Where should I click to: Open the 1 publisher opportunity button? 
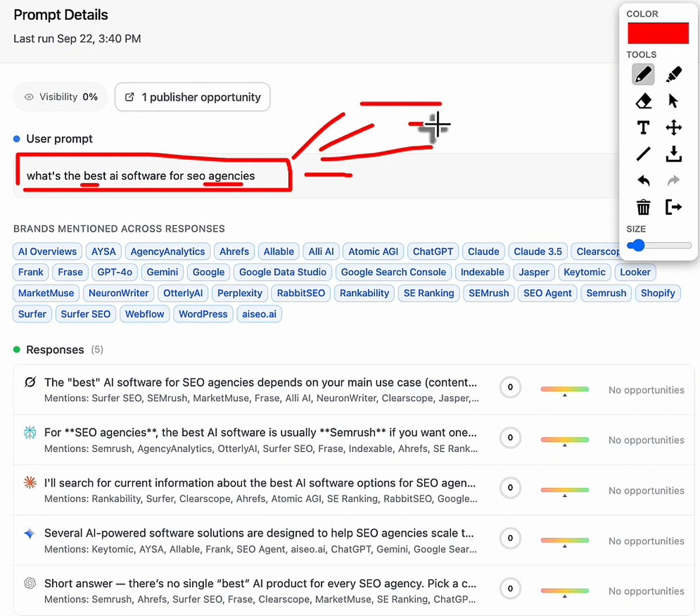(x=192, y=97)
